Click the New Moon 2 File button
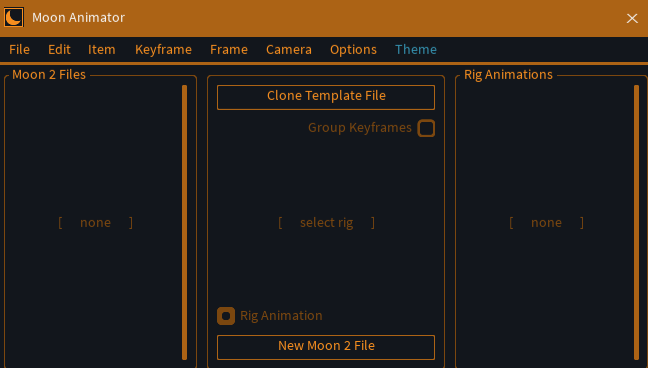648x368 pixels. coord(326,347)
